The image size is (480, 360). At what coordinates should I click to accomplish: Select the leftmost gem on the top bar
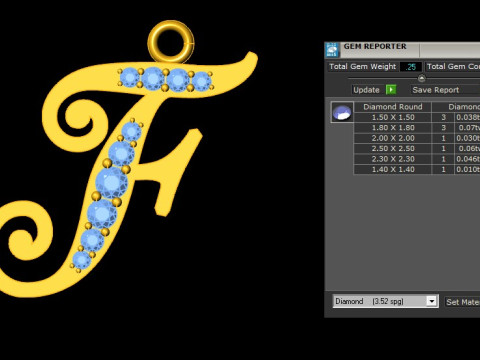[x=130, y=77]
